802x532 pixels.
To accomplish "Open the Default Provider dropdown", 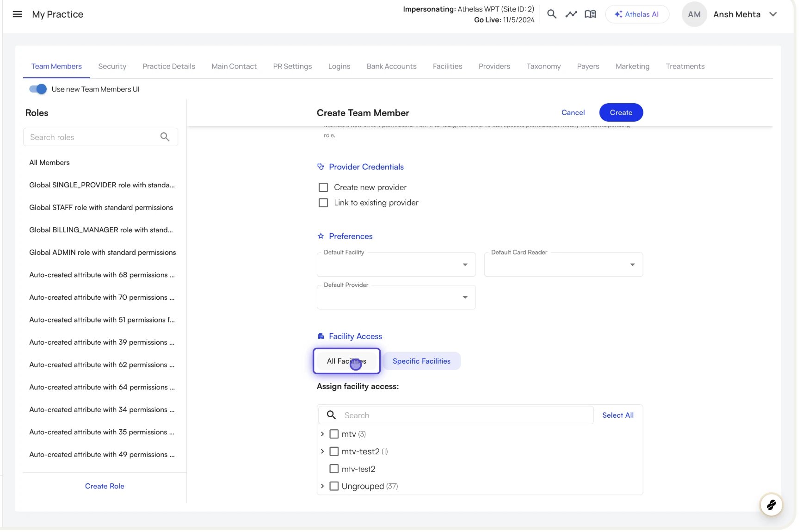I will point(396,297).
